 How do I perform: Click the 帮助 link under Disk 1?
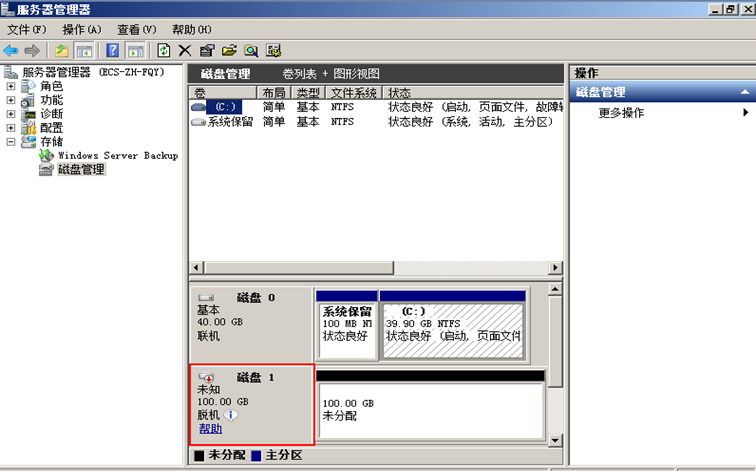(211, 429)
